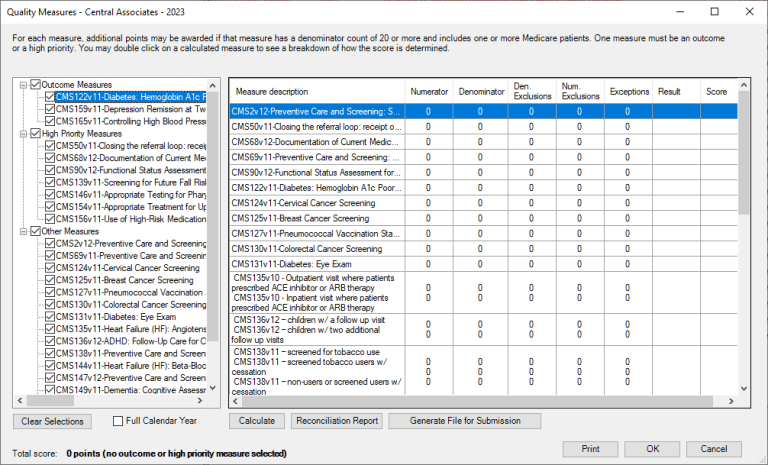
Task: Click the Clear Selections button
Action: click(x=52, y=421)
